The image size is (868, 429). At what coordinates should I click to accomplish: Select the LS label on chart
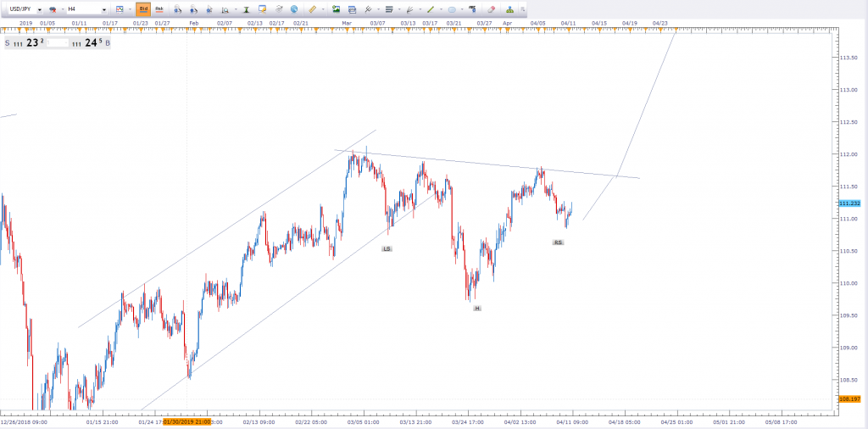click(387, 249)
